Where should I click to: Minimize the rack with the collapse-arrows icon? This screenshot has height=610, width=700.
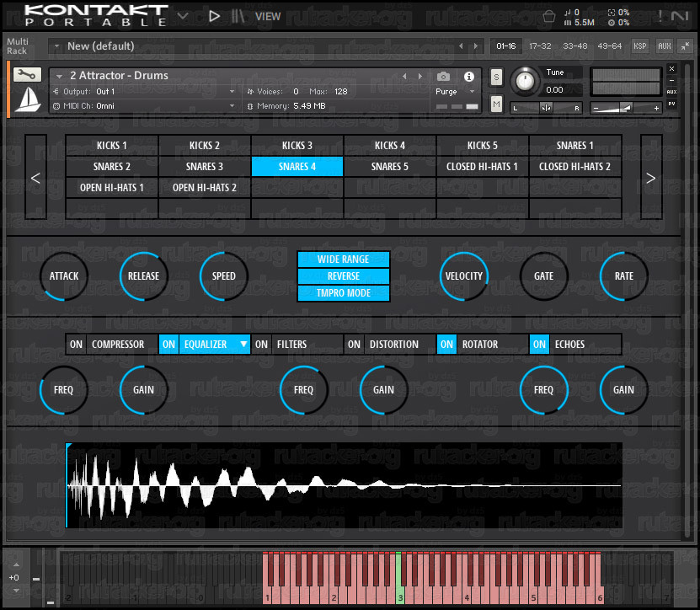pyautogui.click(x=686, y=46)
